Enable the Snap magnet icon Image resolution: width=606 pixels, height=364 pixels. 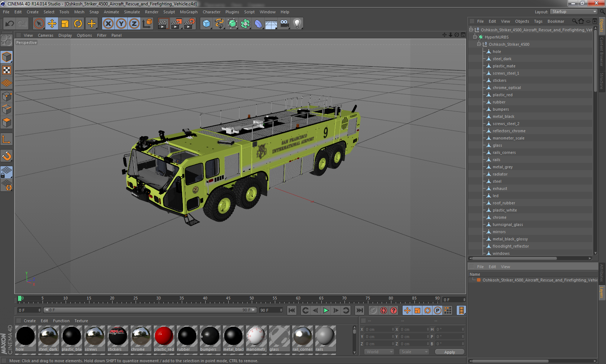6,156
